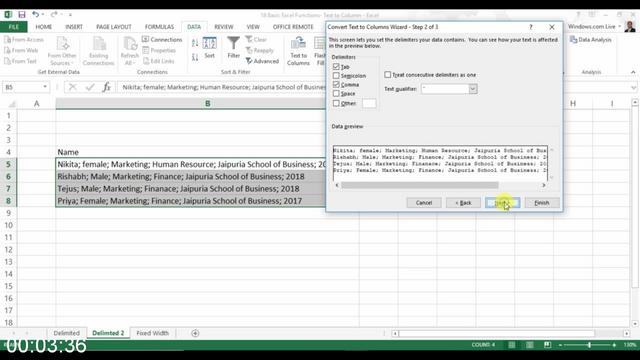Click the data preview horizontal scrollbar

420,185
